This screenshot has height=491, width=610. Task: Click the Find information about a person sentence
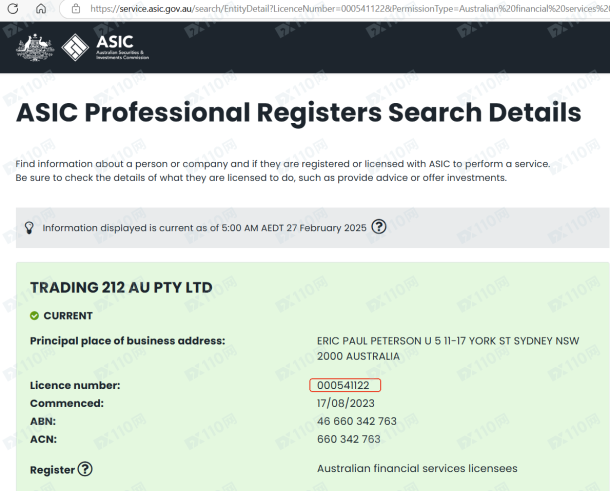[x=283, y=164]
